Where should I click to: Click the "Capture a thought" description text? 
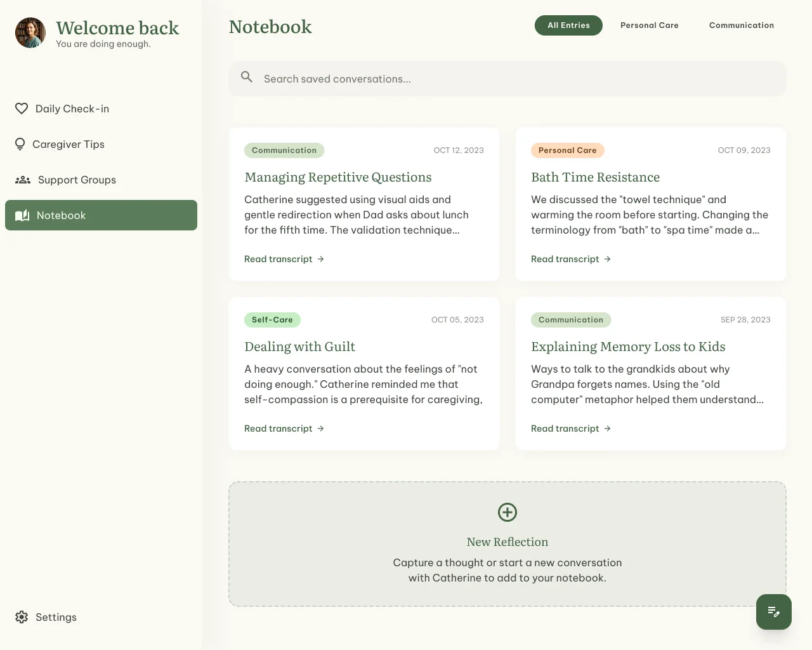(x=507, y=570)
